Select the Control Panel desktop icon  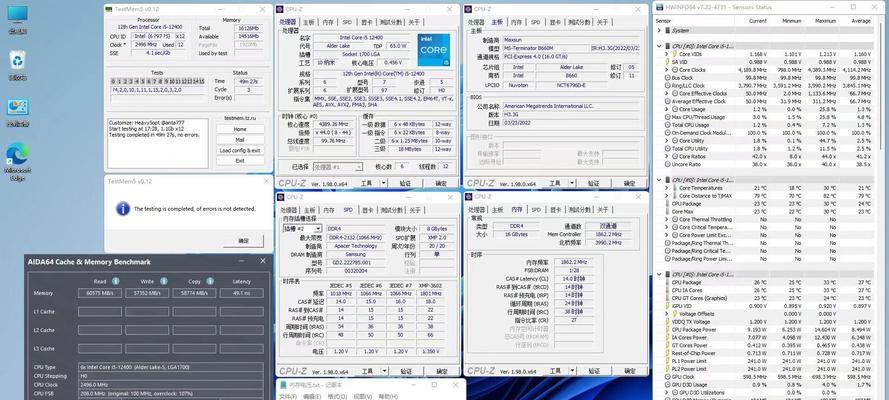[x=18, y=107]
